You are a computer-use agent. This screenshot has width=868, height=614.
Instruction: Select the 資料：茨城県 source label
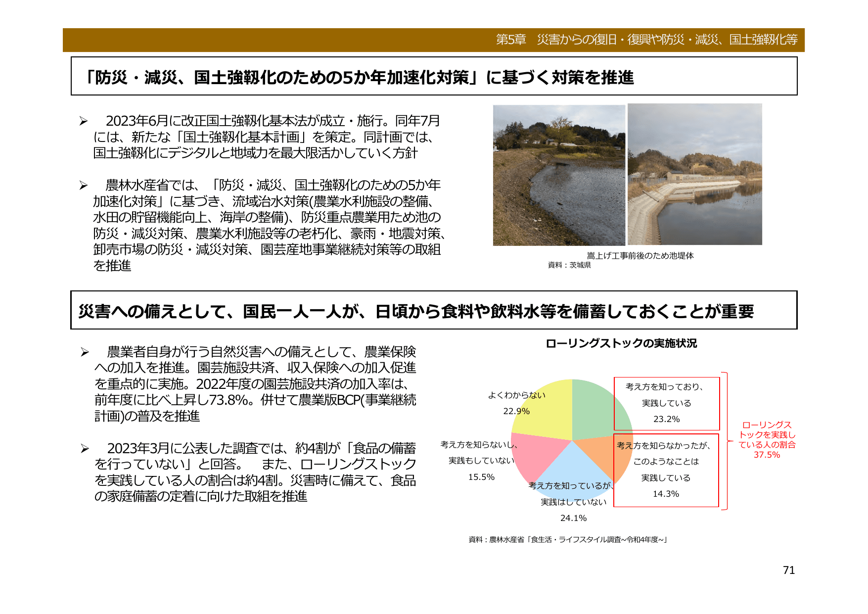pyautogui.click(x=570, y=266)
